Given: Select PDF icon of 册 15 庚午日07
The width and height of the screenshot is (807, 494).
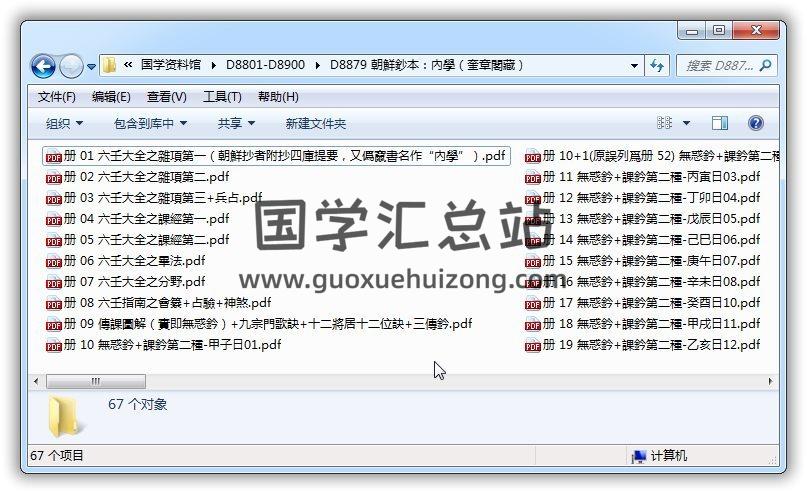Looking at the screenshot, I should [x=533, y=262].
